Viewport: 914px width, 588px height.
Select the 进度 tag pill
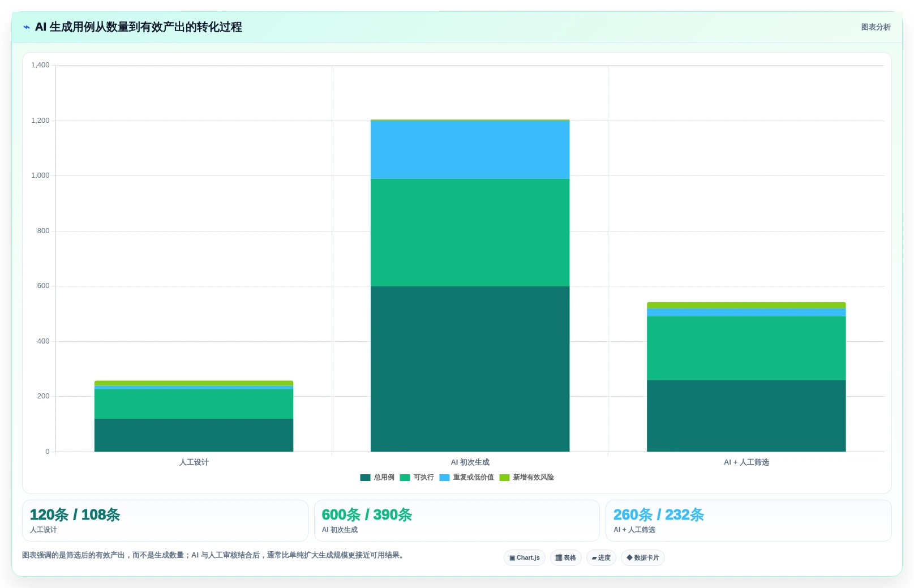(x=601, y=557)
